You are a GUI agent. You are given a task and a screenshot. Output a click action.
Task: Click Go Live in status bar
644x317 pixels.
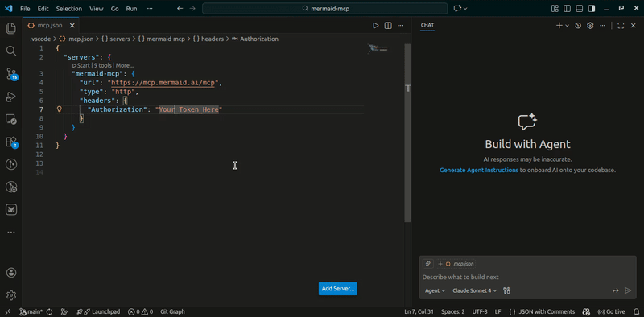(611, 311)
